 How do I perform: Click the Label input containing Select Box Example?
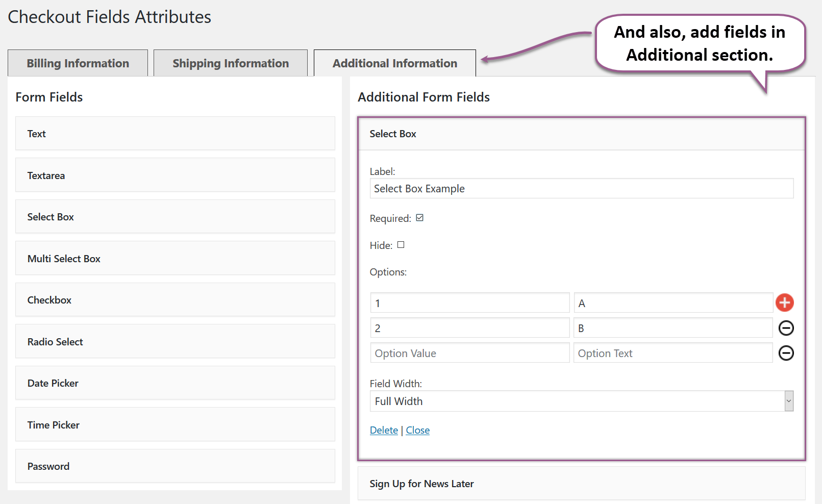tap(582, 188)
